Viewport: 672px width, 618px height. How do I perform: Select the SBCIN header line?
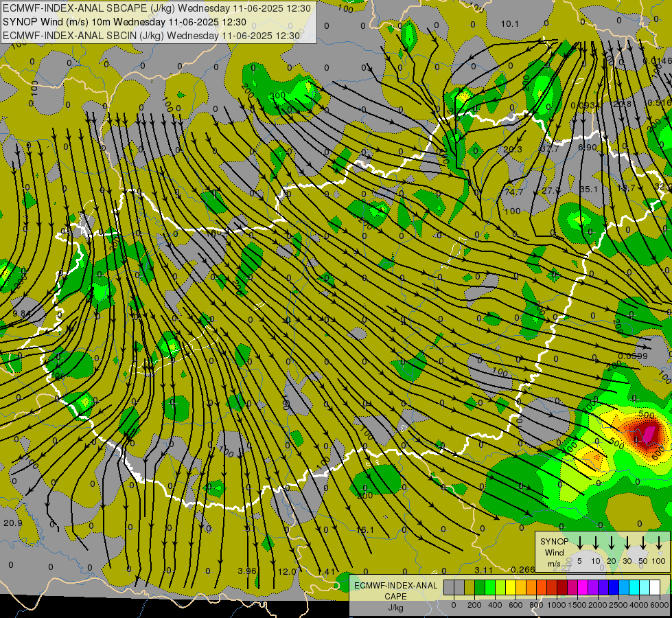coord(152,36)
